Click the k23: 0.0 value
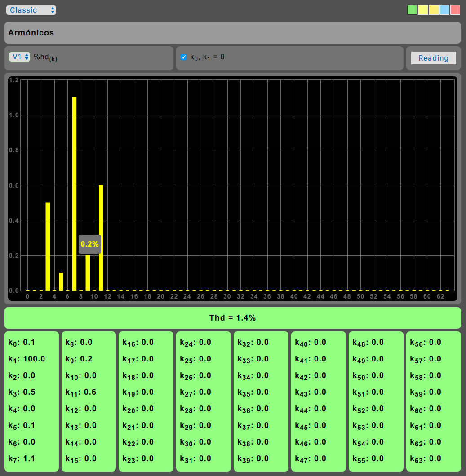This screenshot has height=476, width=466. coord(138,458)
